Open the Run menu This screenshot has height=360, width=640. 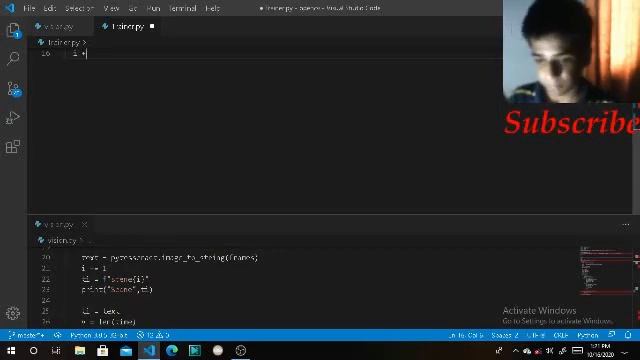point(153,8)
